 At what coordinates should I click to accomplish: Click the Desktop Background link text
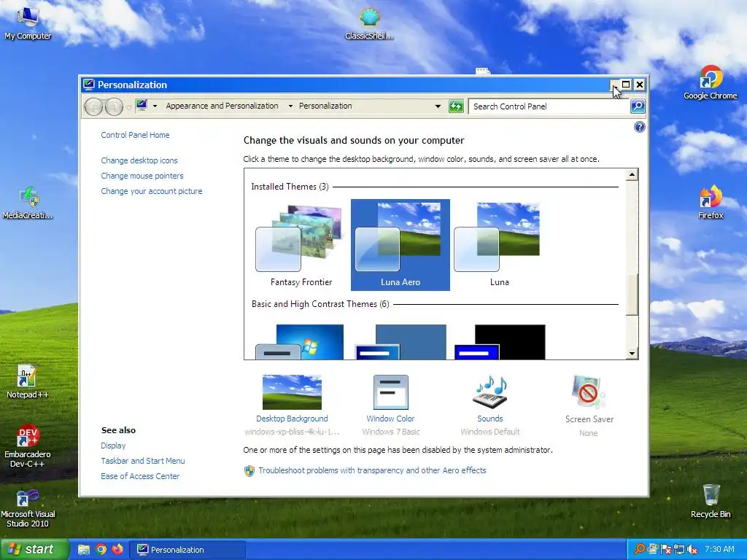pyautogui.click(x=292, y=419)
